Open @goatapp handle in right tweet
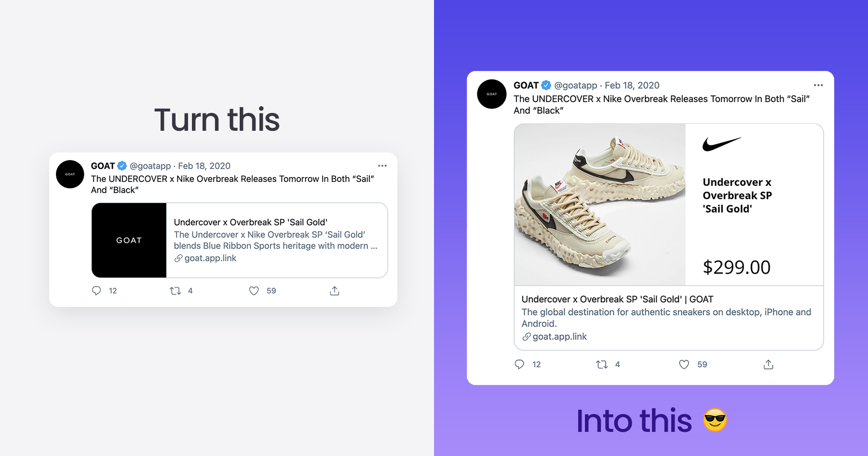 tap(575, 85)
